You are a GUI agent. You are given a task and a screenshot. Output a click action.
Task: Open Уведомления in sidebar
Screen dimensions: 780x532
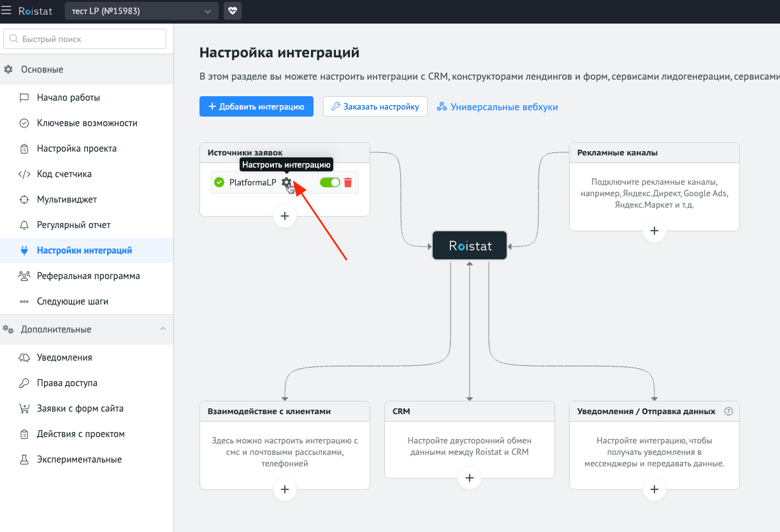tap(87, 357)
